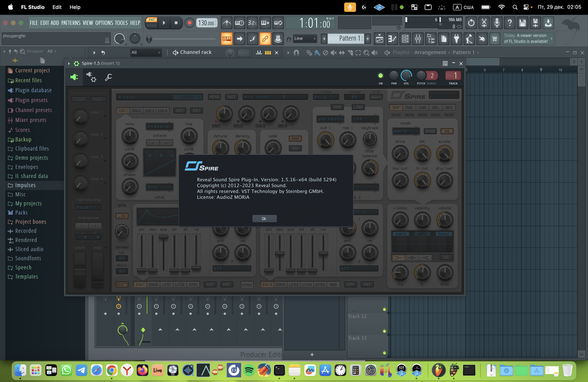Open the tempo tapper icon

pos(469,38)
